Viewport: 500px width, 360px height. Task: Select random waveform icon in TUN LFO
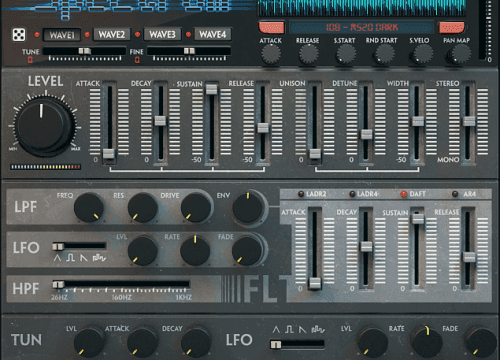click(x=318, y=330)
